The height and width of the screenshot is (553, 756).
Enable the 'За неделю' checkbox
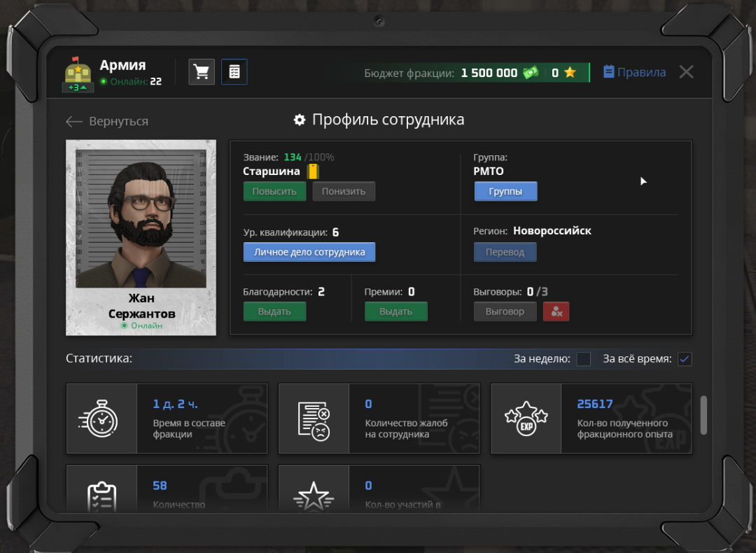click(x=583, y=359)
